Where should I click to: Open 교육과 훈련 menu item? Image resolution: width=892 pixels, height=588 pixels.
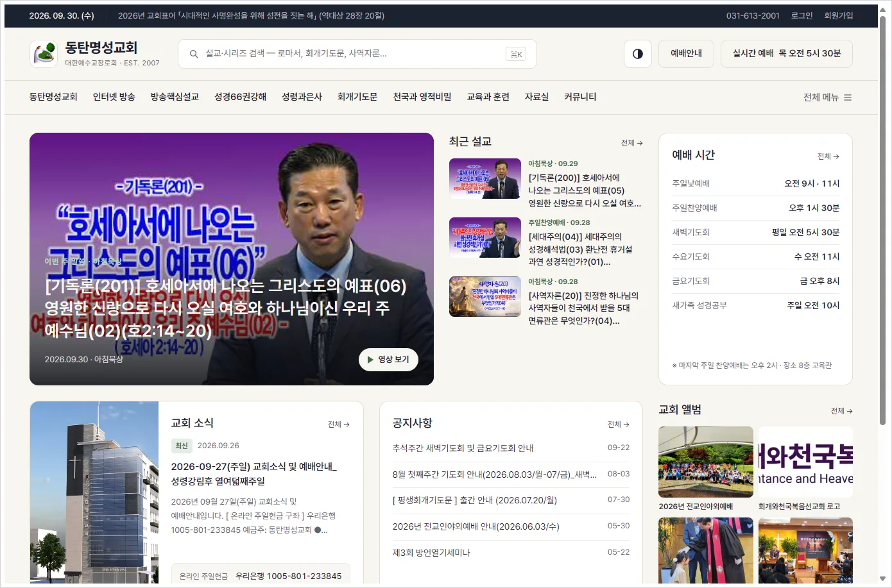(488, 97)
